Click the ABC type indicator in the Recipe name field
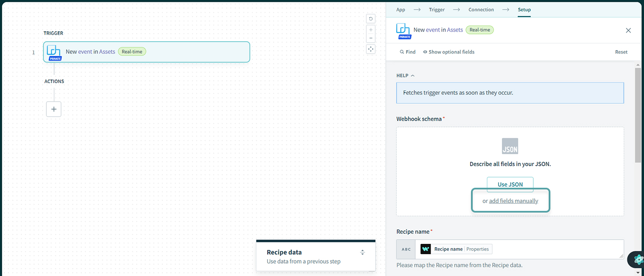 click(x=406, y=249)
